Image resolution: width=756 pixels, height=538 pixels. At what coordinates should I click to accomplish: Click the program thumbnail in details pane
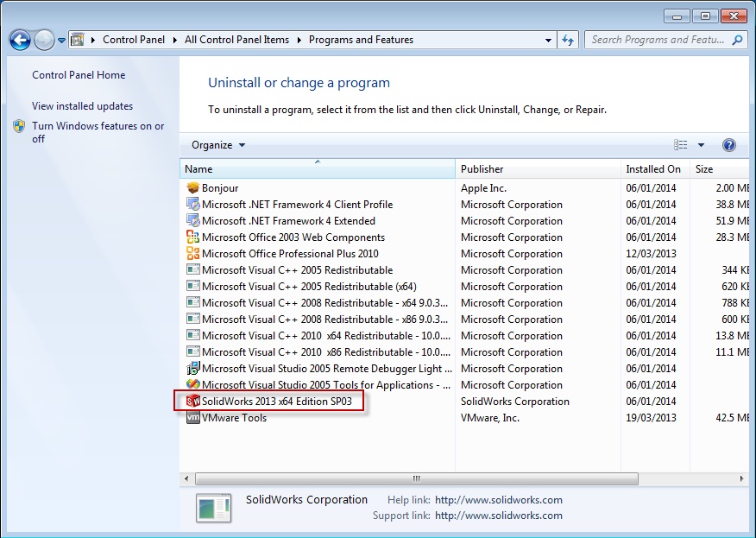point(213,508)
